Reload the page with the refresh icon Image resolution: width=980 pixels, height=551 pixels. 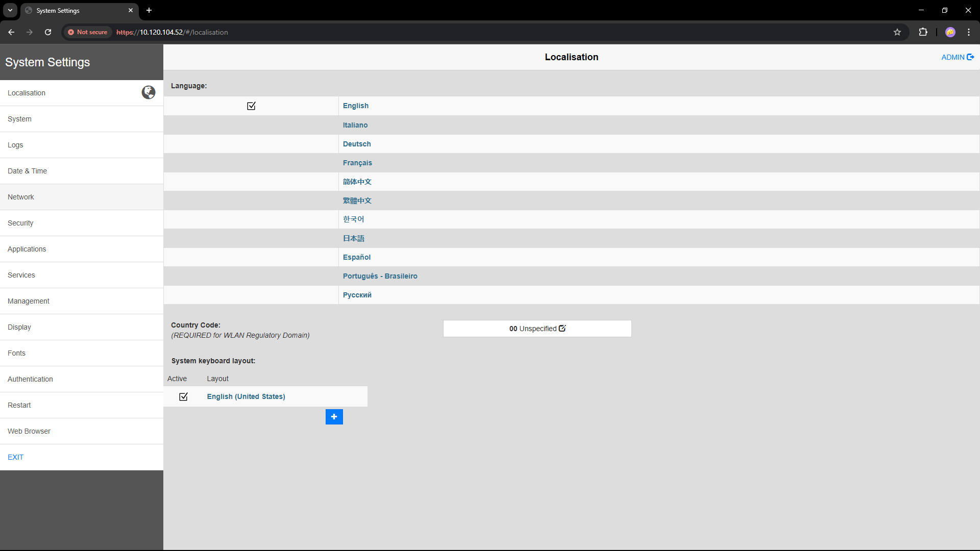pos(48,32)
